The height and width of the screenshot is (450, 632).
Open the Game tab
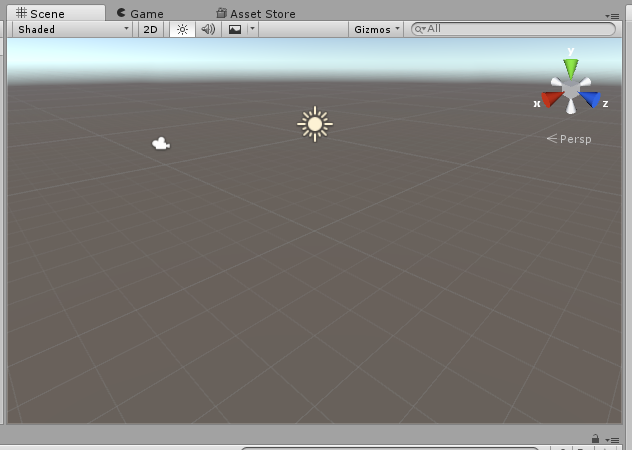[140, 13]
